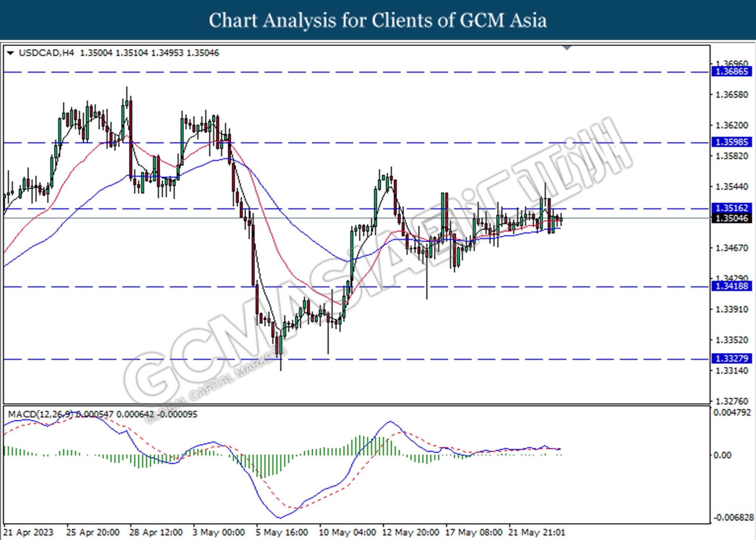Select the 1.35985 price level label
Image resolution: width=756 pixels, height=540 pixels.
tap(732, 142)
